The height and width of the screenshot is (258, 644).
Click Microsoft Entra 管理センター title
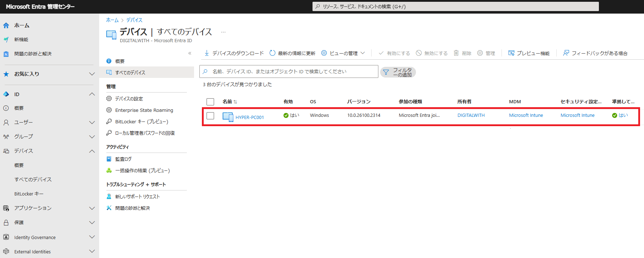[40, 6]
